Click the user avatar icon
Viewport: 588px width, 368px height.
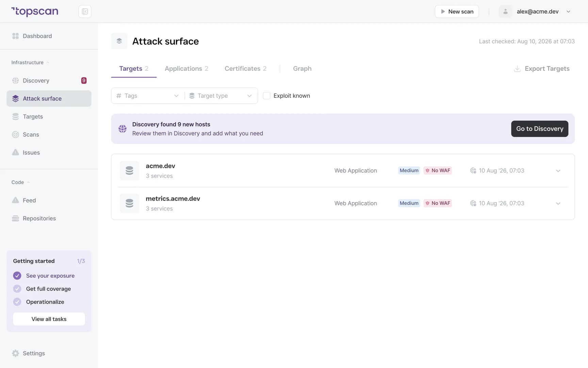click(505, 12)
